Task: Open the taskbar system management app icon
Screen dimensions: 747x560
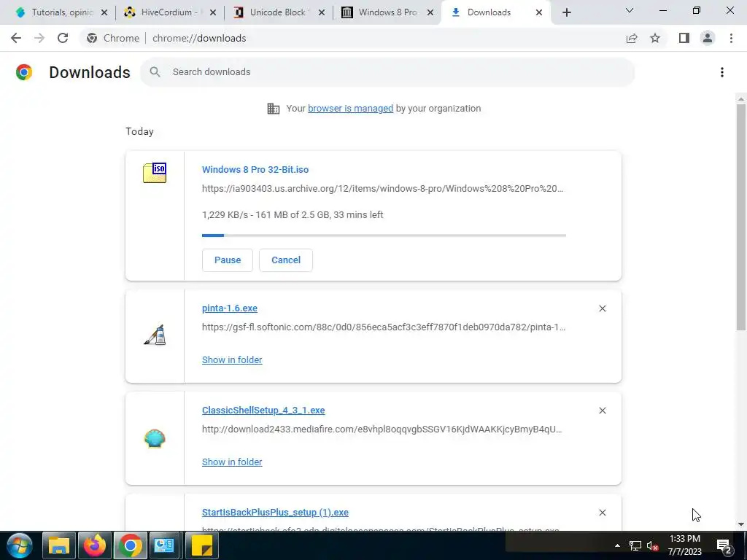Action: 164,545
